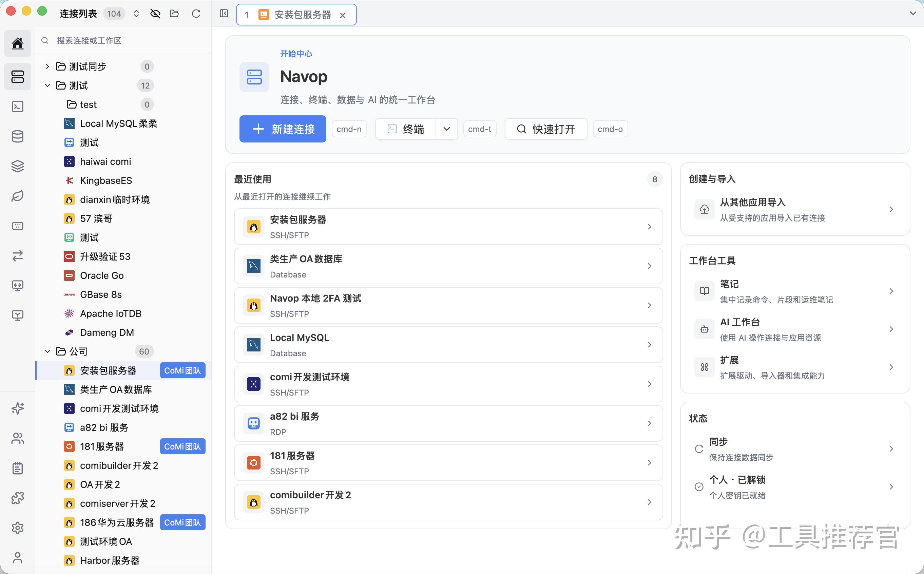Open the terminal icon in left sidebar

(17, 107)
